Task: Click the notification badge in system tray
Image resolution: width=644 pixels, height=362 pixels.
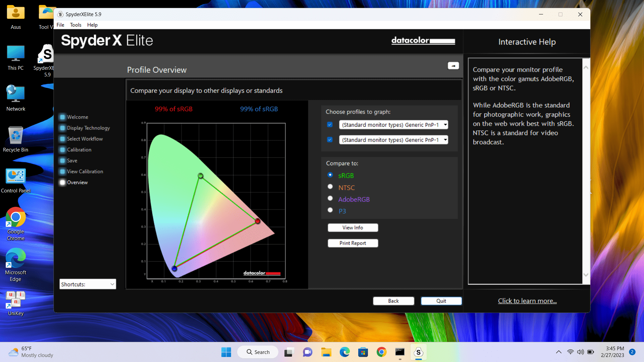Action: pyautogui.click(x=632, y=352)
